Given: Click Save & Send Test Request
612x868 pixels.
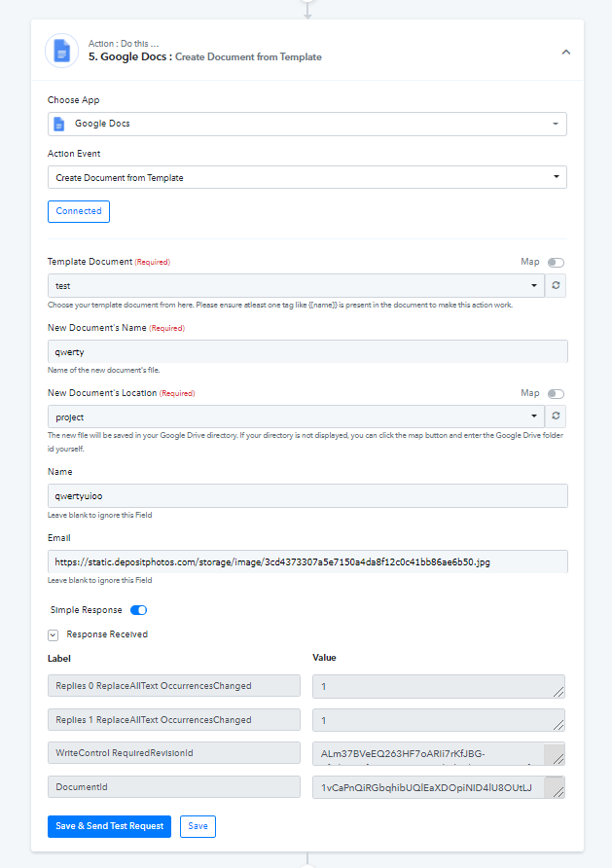Looking at the screenshot, I should click(x=109, y=826).
